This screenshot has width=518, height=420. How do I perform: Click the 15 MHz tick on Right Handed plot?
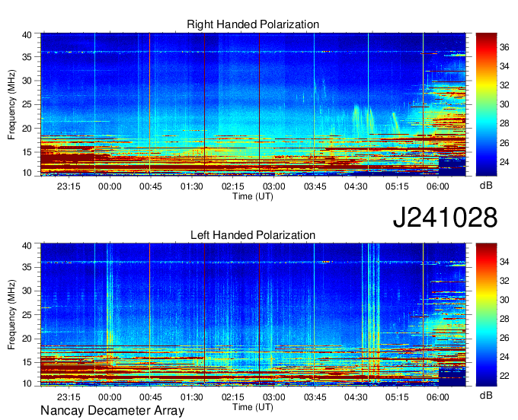(27, 152)
